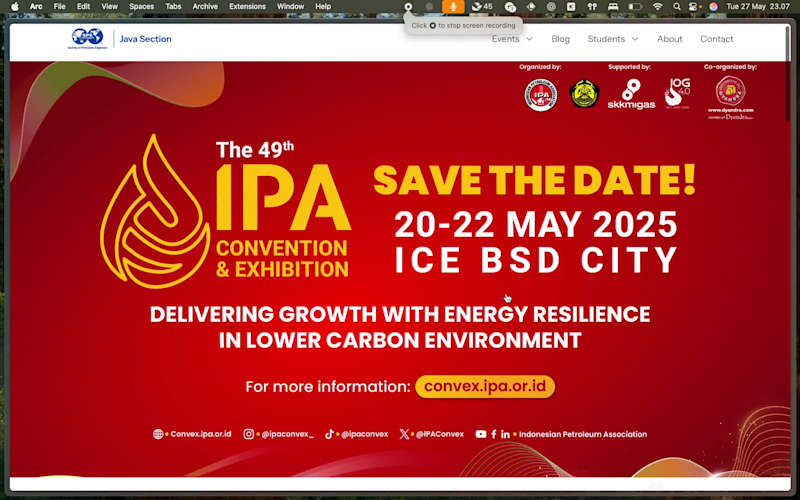This screenshot has width=800, height=500.
Task: Open the Tabs menu
Action: [173, 7]
